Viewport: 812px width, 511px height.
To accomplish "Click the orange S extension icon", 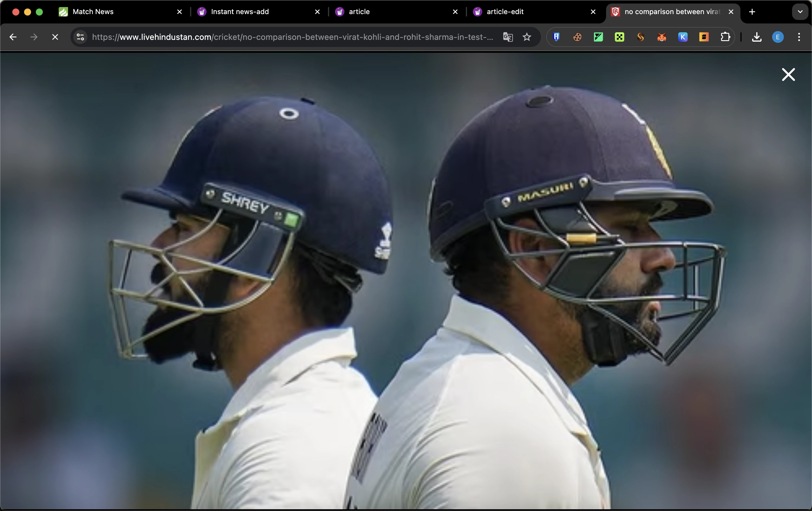I will click(x=640, y=37).
